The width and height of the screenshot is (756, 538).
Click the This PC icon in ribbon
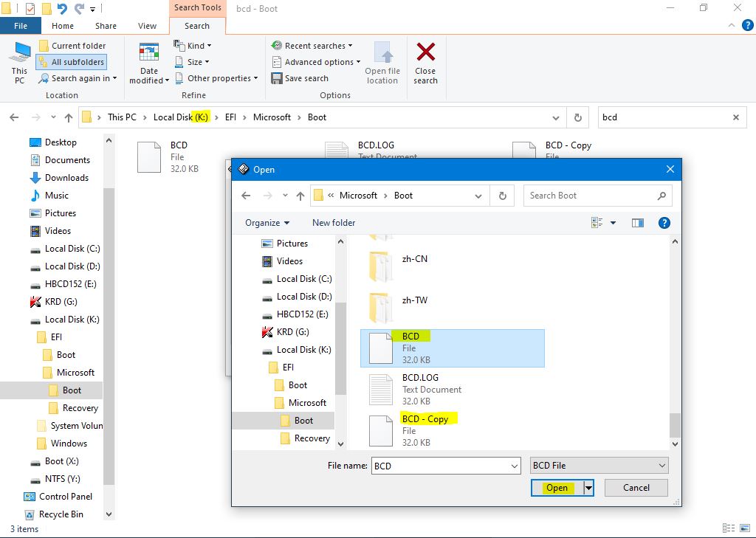coord(19,54)
